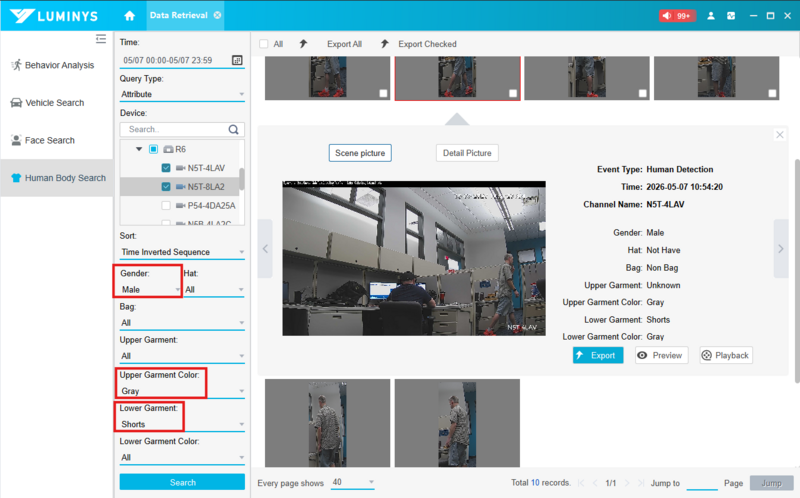The width and height of the screenshot is (800, 498).
Task: Open the Gender dropdown
Action: coord(151,289)
